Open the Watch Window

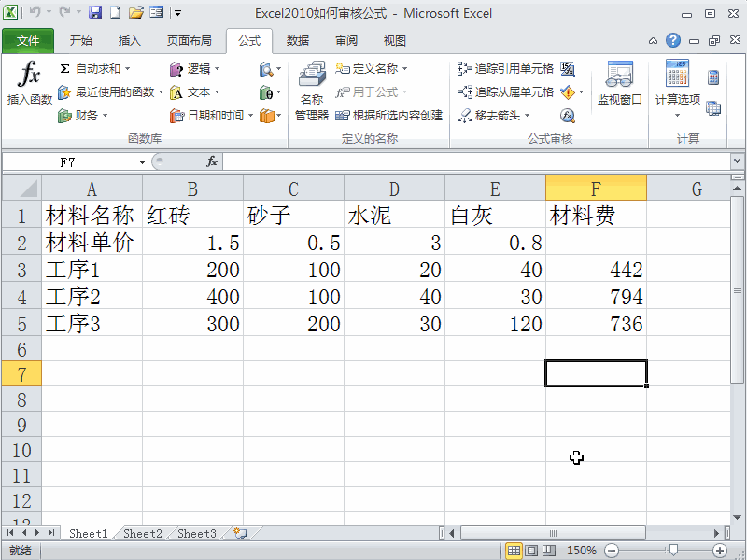pos(620,86)
